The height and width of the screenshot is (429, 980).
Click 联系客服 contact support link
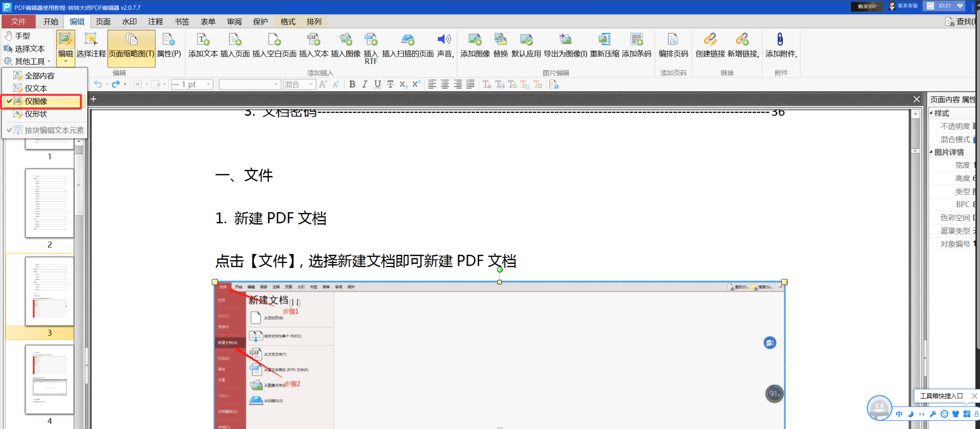coord(903,6)
